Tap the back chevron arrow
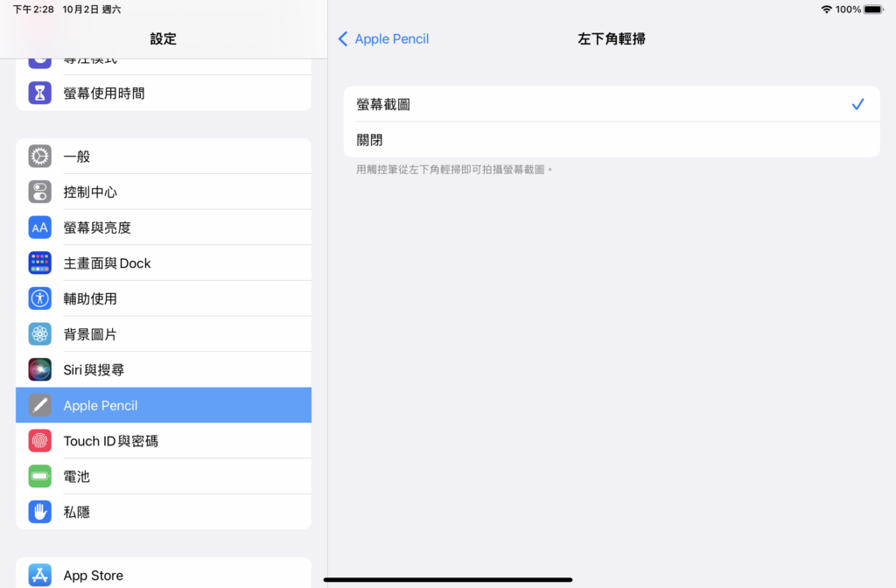896x588 pixels. (343, 38)
